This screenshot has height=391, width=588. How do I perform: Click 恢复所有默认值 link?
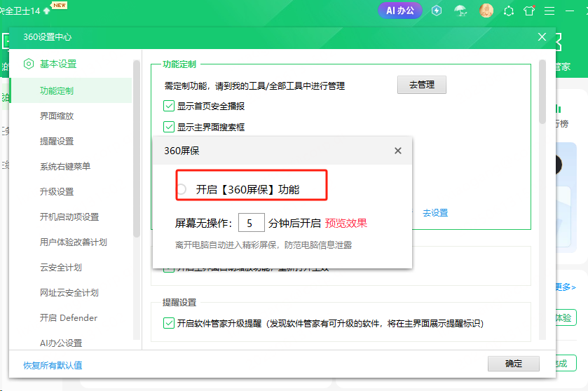(x=53, y=365)
